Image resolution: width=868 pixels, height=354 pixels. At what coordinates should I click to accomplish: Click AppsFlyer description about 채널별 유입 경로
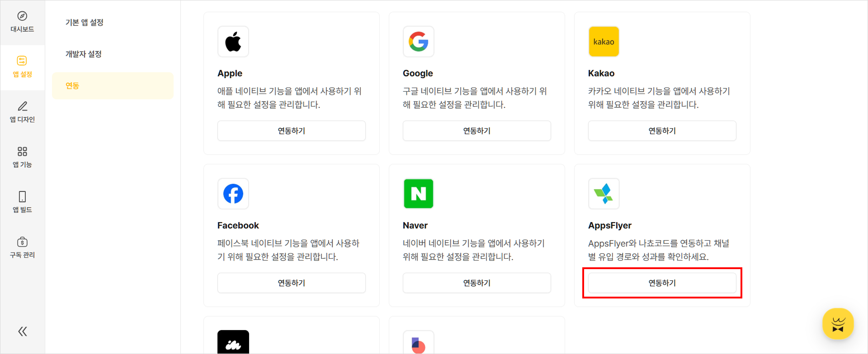[659, 250]
